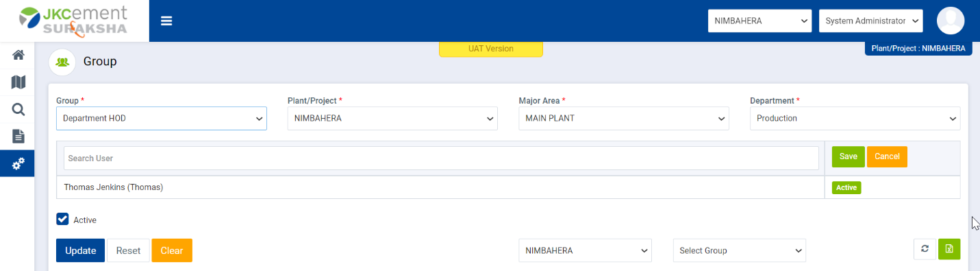
Task: Open the Group dropdown showing Department HOD
Action: [x=162, y=118]
